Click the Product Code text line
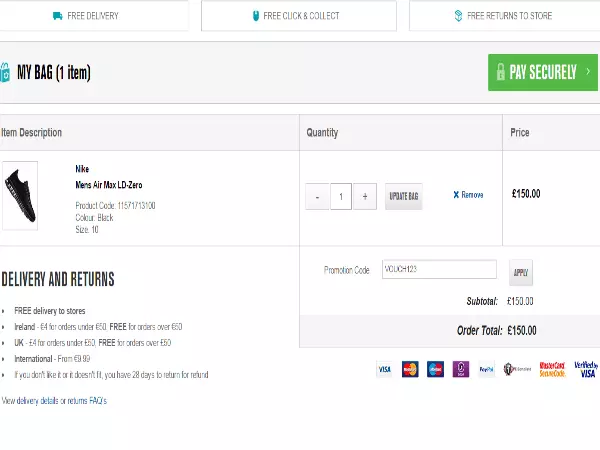Viewport: 600px width, 450px height. click(115, 205)
